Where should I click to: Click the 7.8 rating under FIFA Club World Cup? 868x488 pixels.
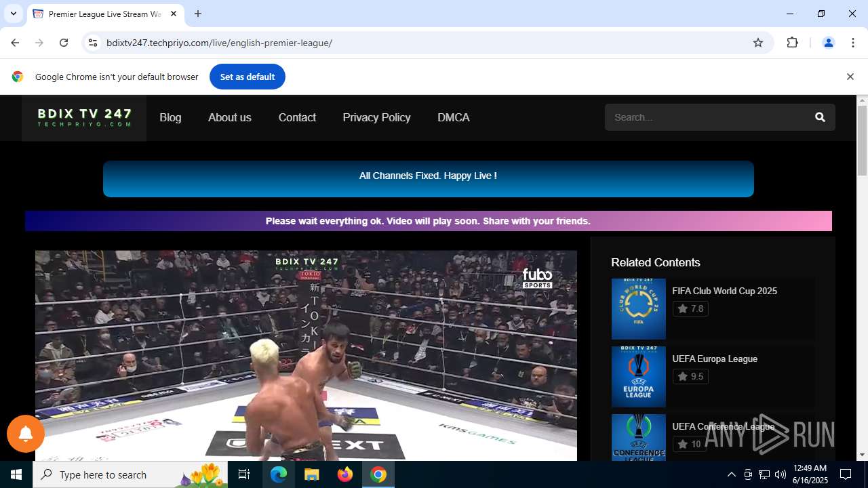pyautogui.click(x=690, y=308)
